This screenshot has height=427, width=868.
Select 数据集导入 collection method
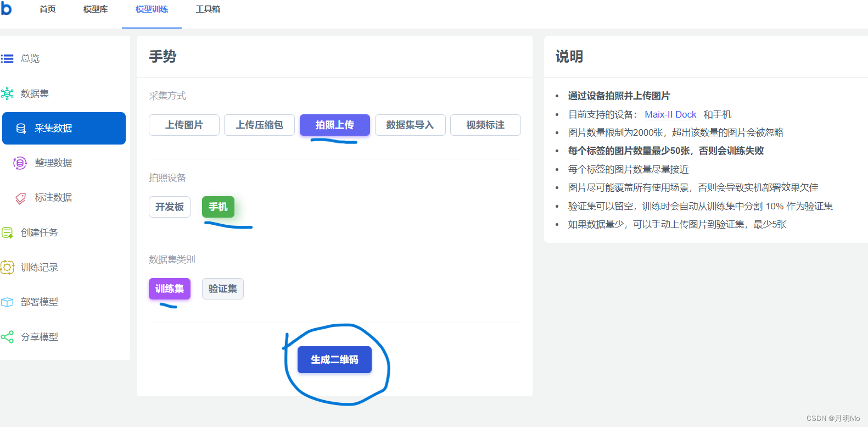click(410, 125)
